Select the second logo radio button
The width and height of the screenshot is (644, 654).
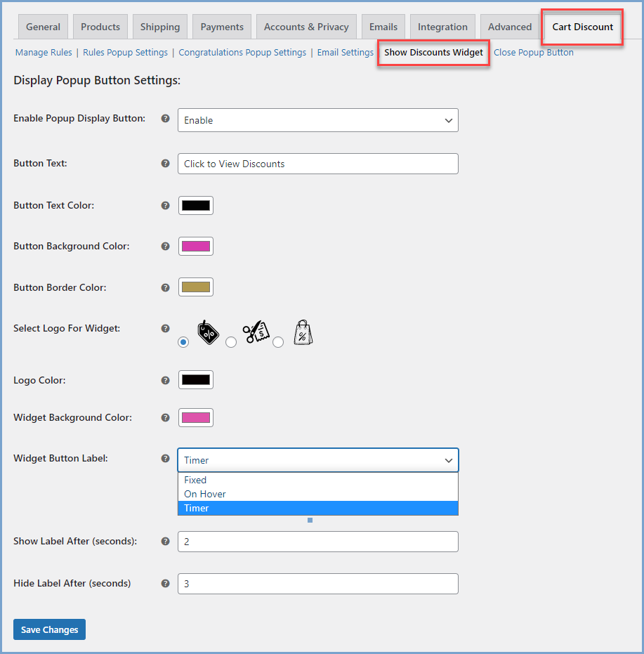(231, 342)
